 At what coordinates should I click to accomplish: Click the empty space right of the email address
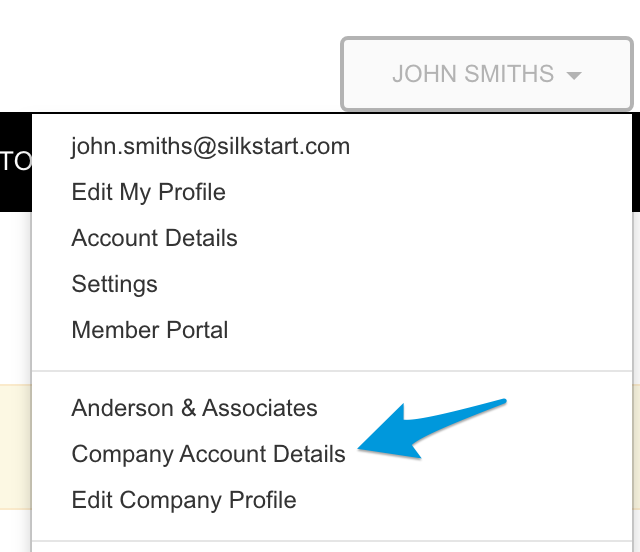[490, 147]
